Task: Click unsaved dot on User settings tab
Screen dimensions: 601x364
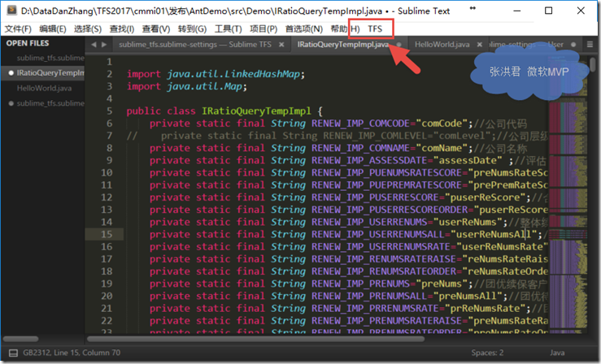Action: [x=573, y=45]
